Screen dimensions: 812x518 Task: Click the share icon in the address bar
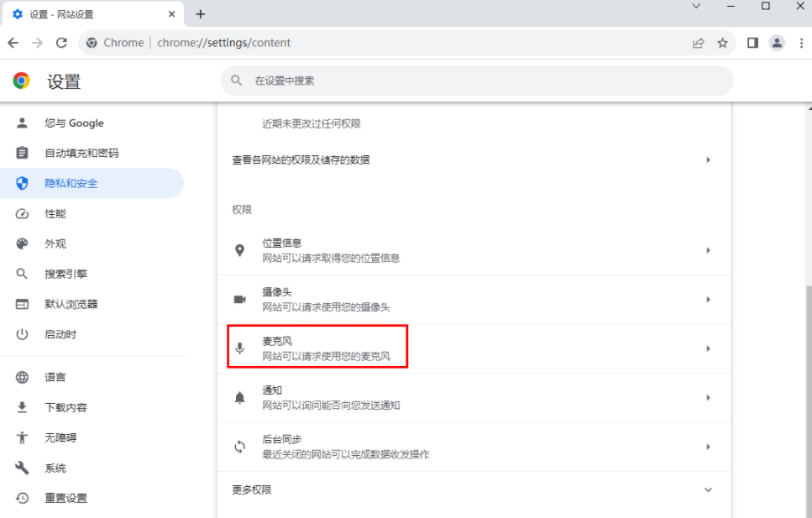coord(699,43)
